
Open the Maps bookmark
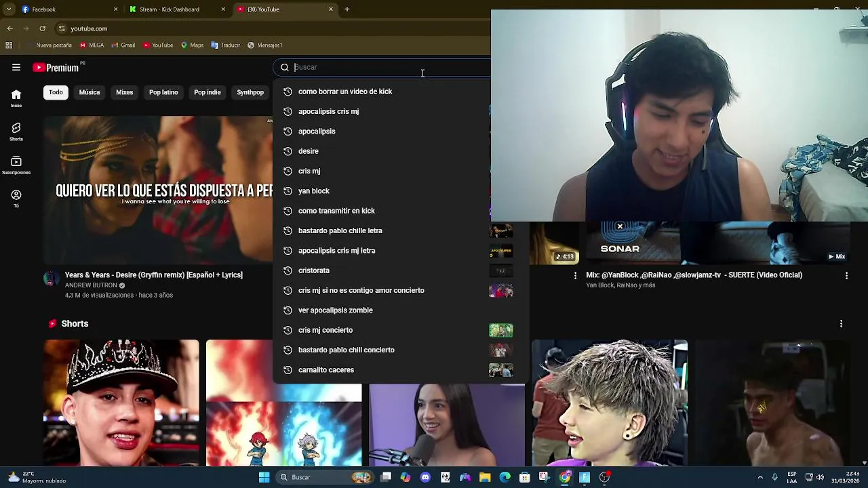[x=192, y=45]
